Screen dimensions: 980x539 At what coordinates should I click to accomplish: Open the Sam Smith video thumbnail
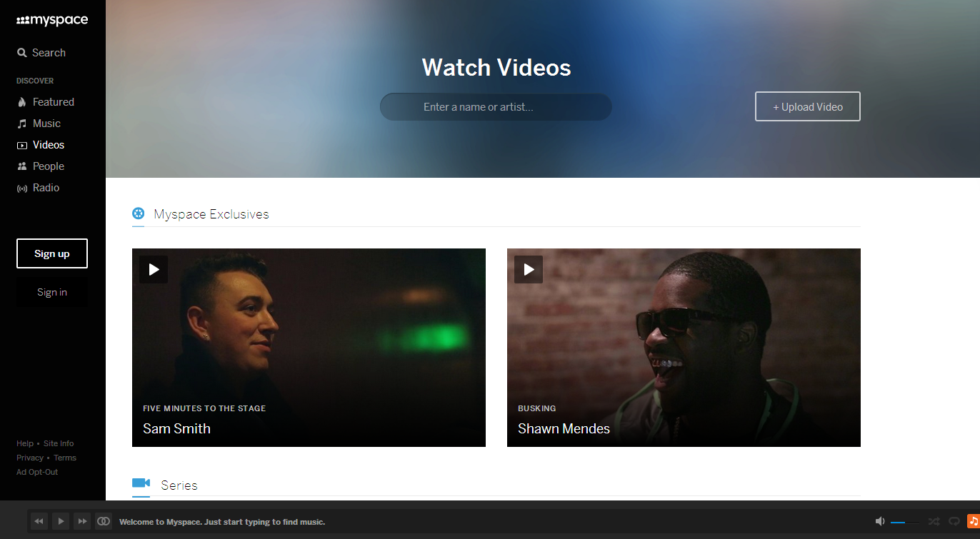309,348
